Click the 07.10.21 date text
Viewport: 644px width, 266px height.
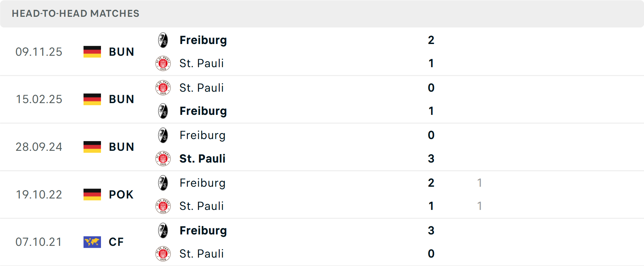39,242
